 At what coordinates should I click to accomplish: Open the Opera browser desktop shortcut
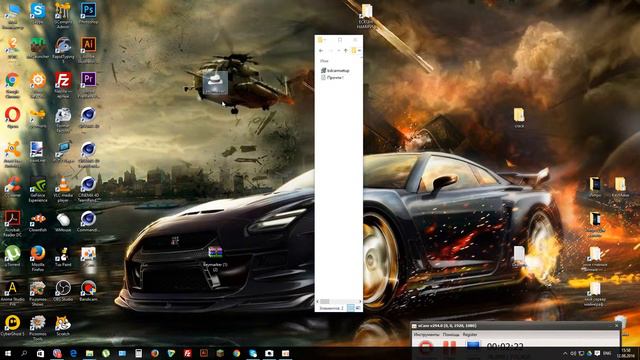(x=12, y=118)
